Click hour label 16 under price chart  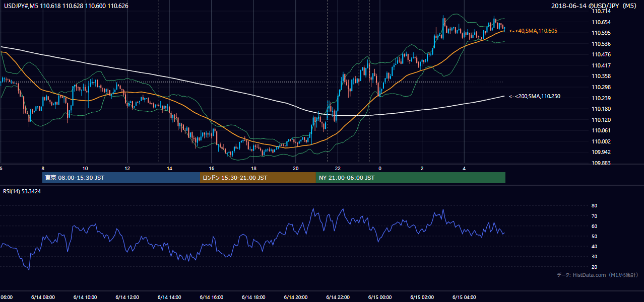click(212, 168)
